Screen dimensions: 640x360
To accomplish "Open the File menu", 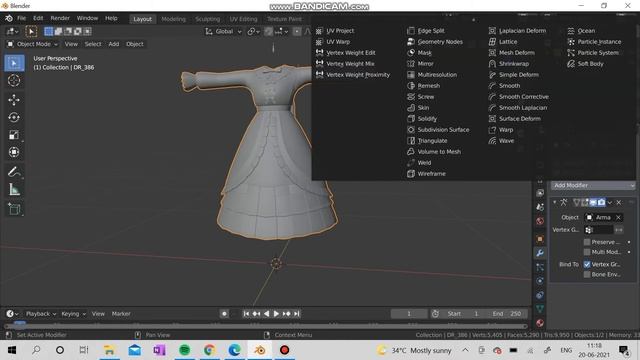I will [x=21, y=18].
